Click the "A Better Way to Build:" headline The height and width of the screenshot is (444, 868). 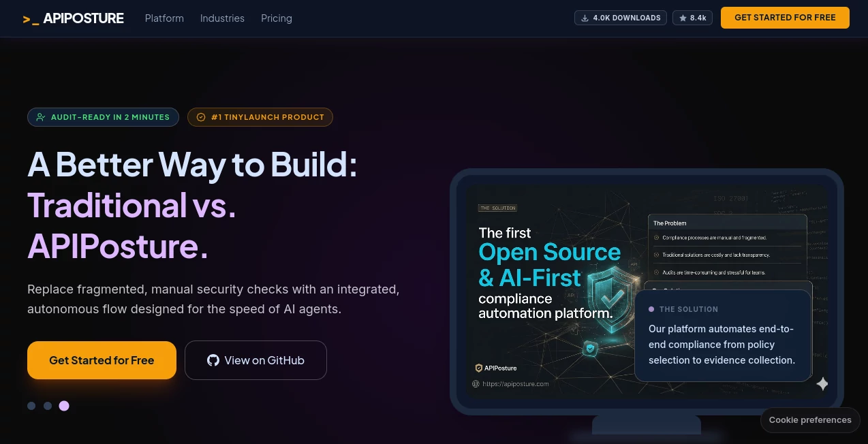tap(192, 164)
